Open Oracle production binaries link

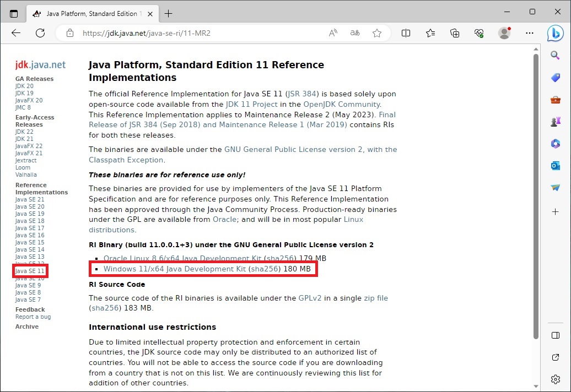225,220
